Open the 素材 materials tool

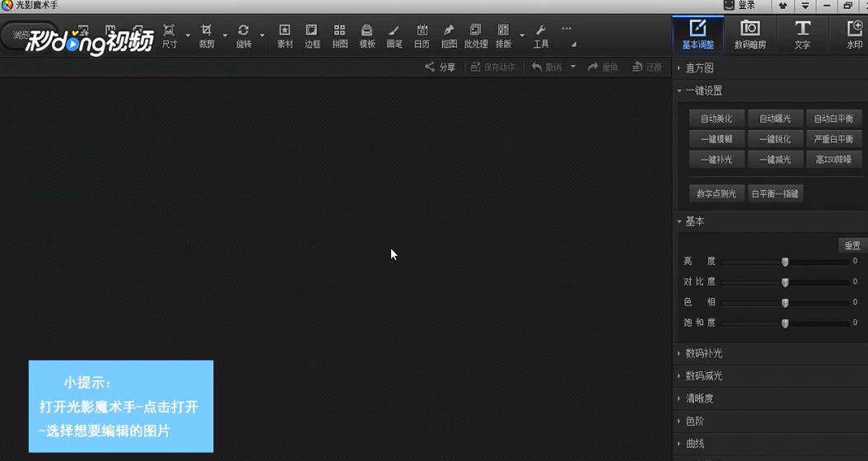pyautogui.click(x=285, y=36)
